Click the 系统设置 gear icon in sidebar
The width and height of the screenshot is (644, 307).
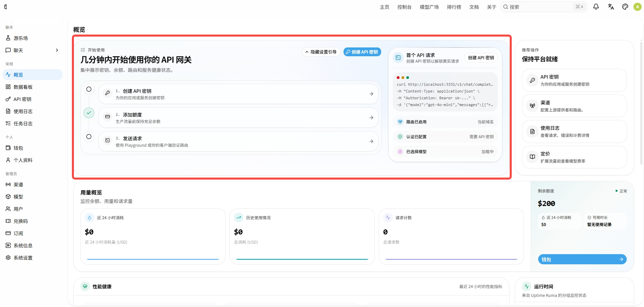[8, 258]
